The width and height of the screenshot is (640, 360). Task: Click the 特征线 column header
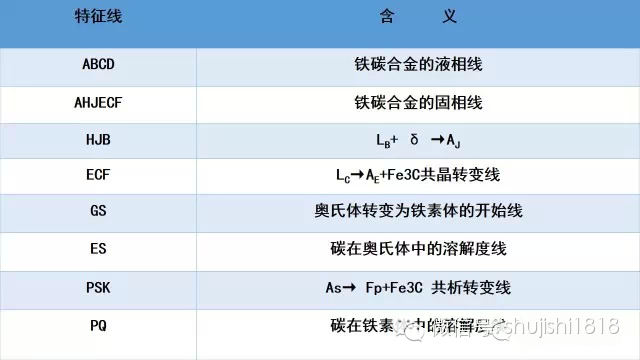(98, 16)
